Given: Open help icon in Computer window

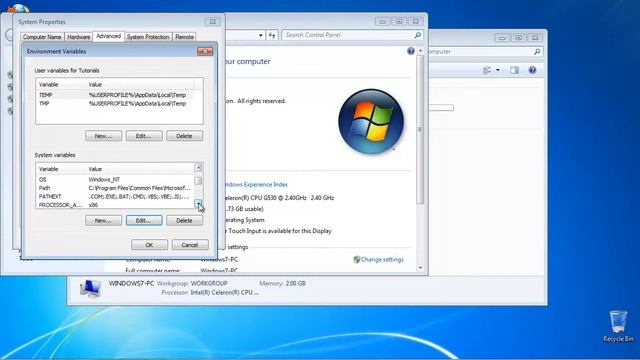Looking at the screenshot, I should point(532,70).
